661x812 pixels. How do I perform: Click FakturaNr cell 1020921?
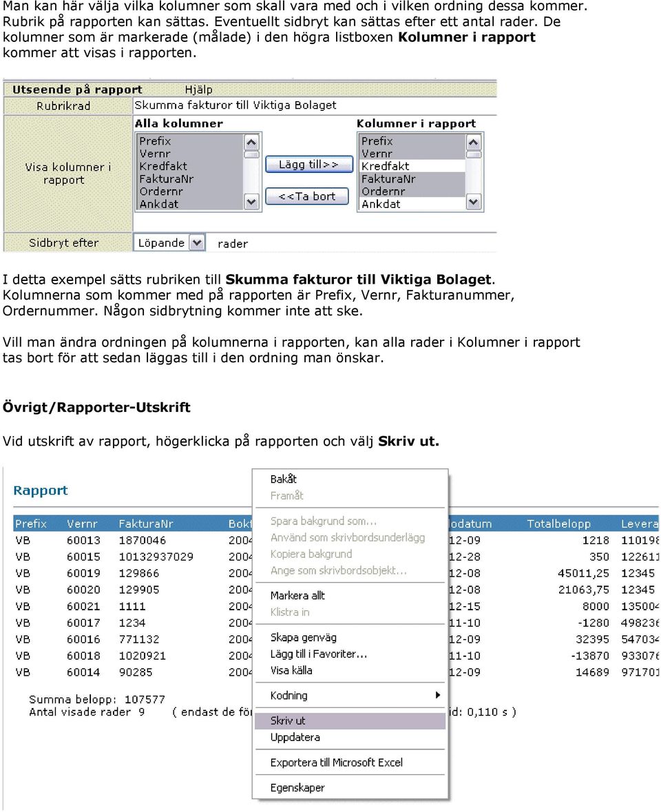143,656
